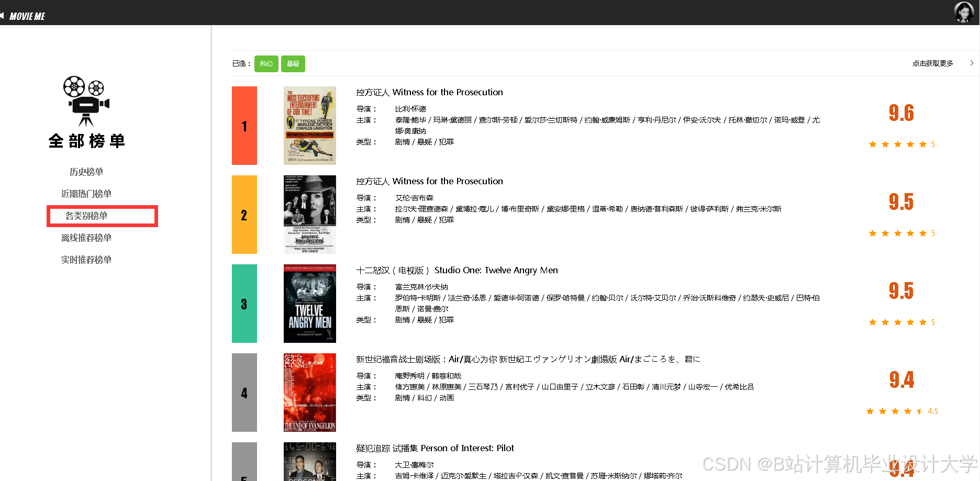Open rank 1 Witness for the Prosecution poster

310,126
